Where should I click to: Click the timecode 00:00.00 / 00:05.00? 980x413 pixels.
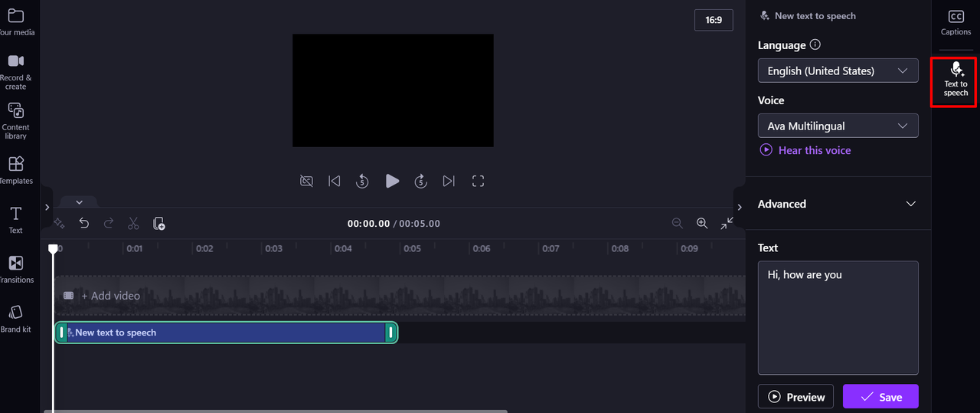(394, 224)
